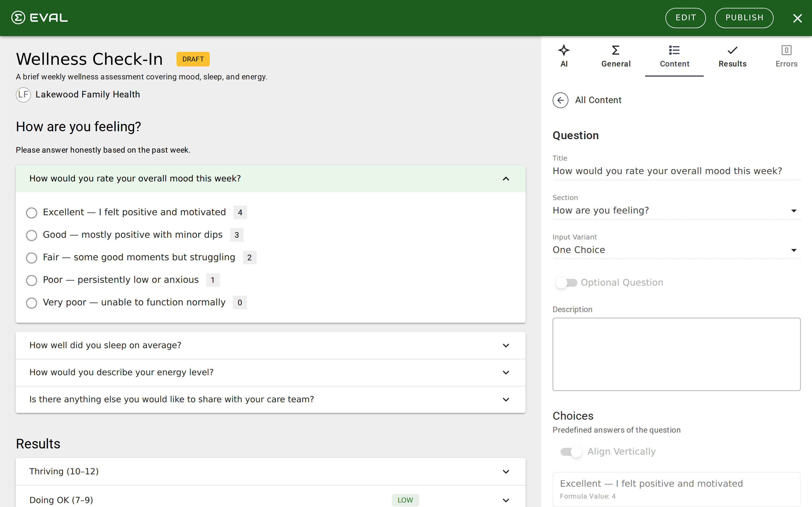Click the LF avatar for Lakewood Family Health
Viewport: 812px width, 507px height.
pos(23,95)
